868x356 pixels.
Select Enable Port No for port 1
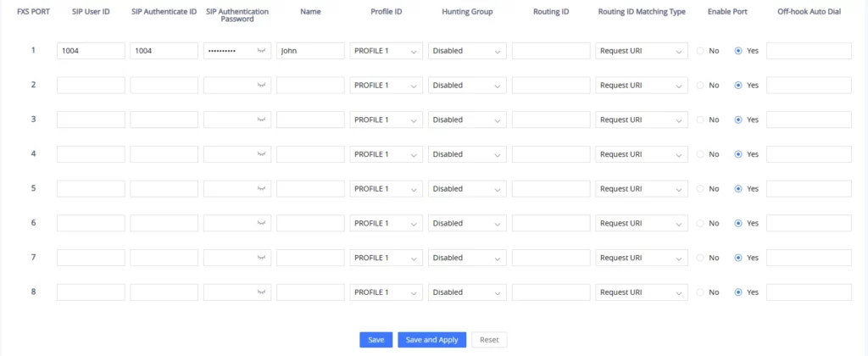(700, 51)
